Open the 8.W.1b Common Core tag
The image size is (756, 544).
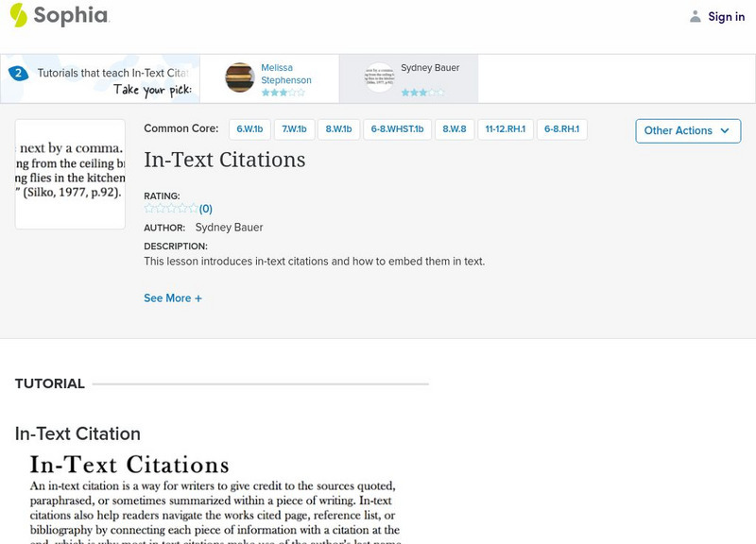(338, 129)
